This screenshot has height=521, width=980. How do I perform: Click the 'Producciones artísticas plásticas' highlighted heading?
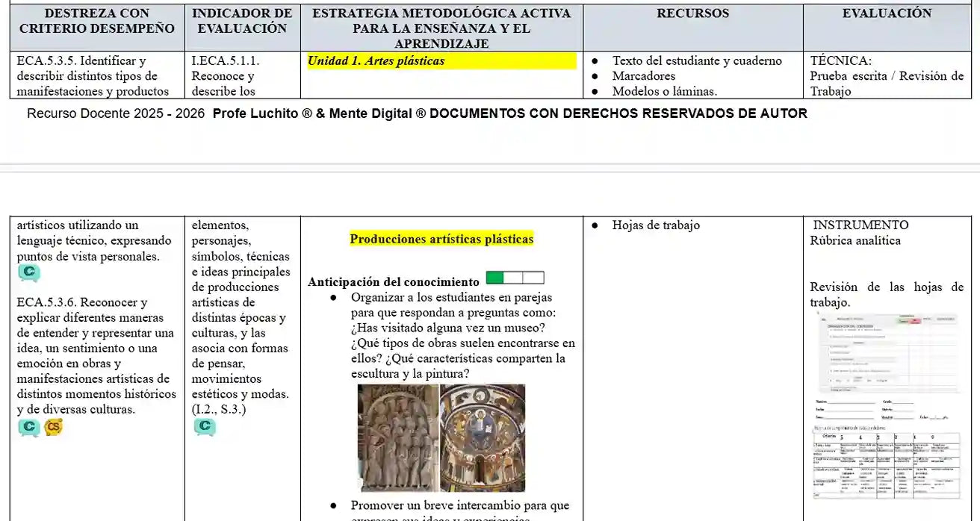pos(441,240)
